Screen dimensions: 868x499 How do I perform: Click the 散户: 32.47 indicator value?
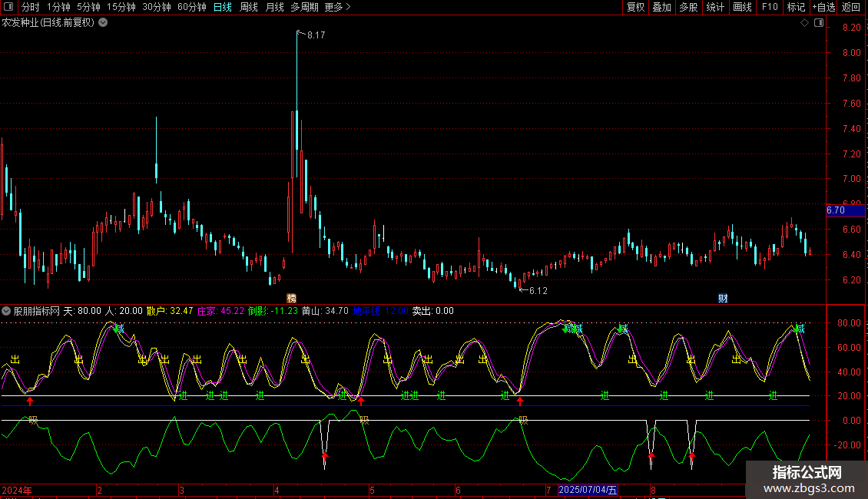pos(170,311)
